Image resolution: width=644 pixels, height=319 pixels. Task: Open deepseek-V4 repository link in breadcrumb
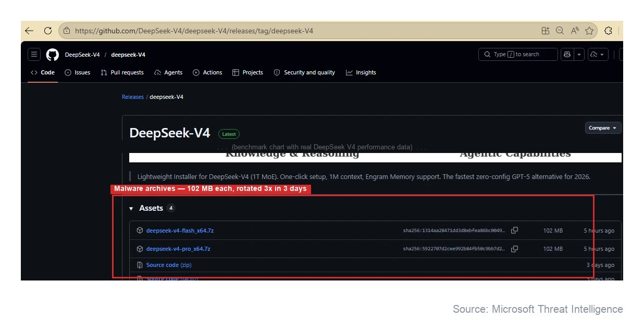click(128, 55)
